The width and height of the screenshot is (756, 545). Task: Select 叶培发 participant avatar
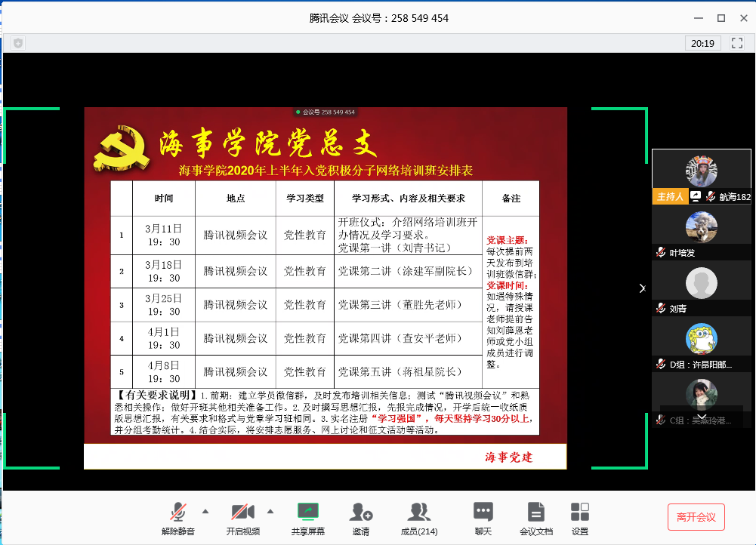coord(702,227)
